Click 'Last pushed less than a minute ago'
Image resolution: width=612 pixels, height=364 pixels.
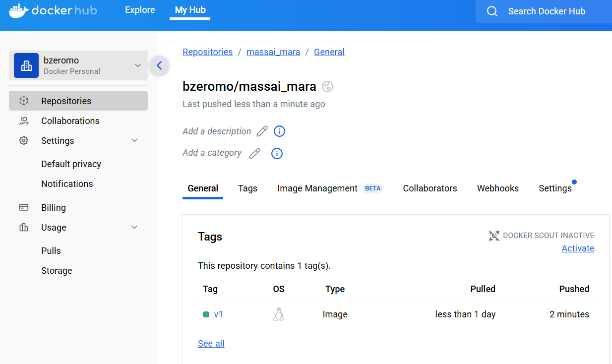pos(254,104)
